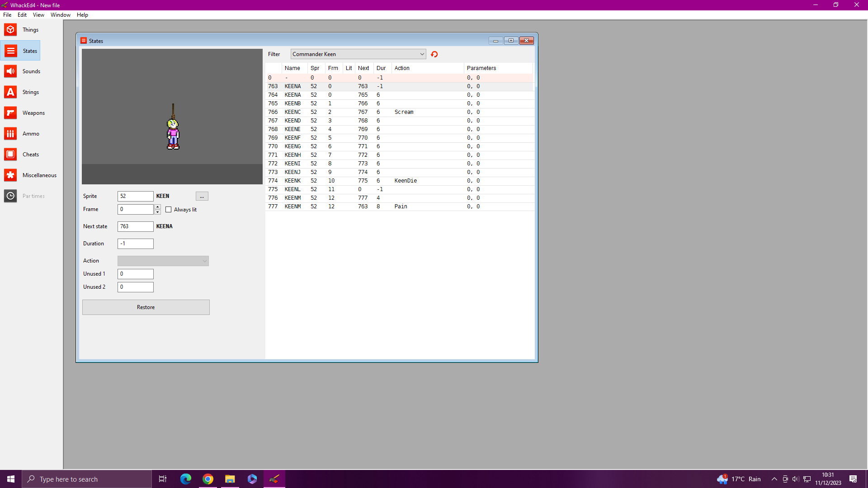The image size is (868, 488).
Task: Click the Unused 1 input field
Action: pyautogui.click(x=136, y=274)
